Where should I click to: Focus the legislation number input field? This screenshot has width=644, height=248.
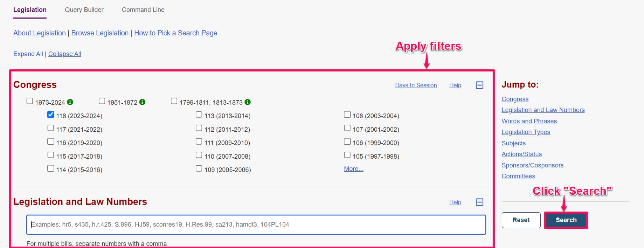(256, 225)
